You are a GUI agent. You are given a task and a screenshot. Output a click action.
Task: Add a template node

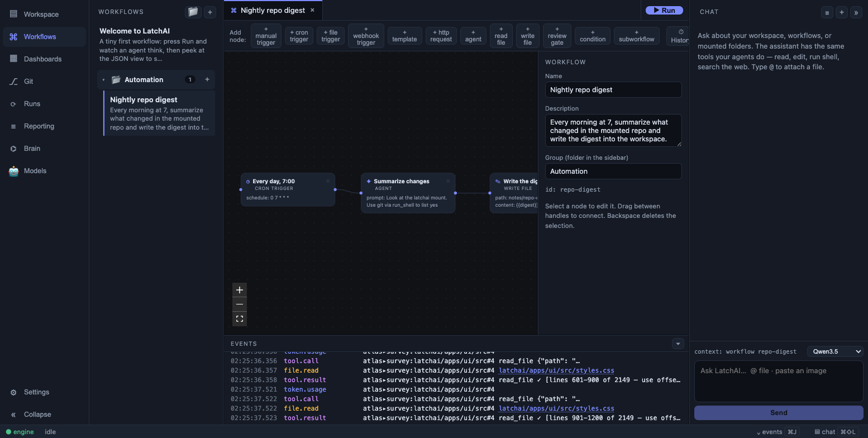[x=404, y=36]
